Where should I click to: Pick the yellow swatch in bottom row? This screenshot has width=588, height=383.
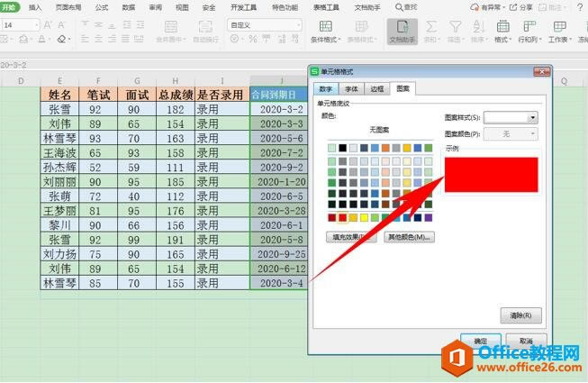[364, 217]
